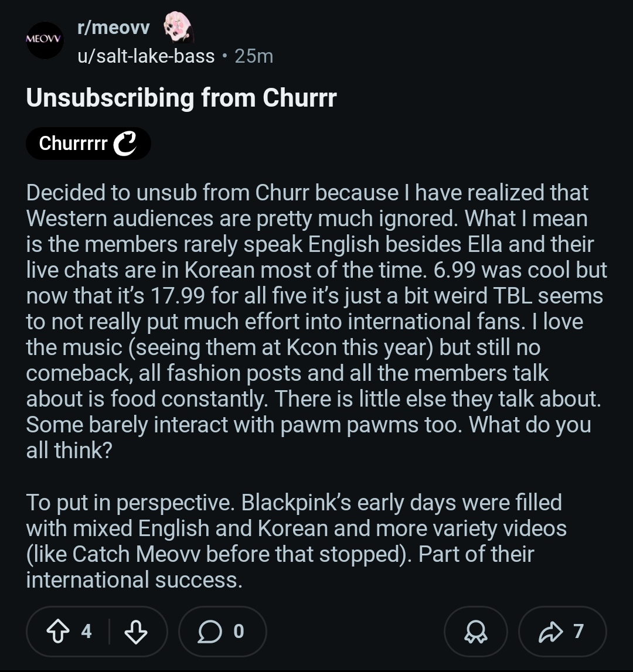Give an award to this post
This screenshot has width=633, height=672.
click(475, 632)
